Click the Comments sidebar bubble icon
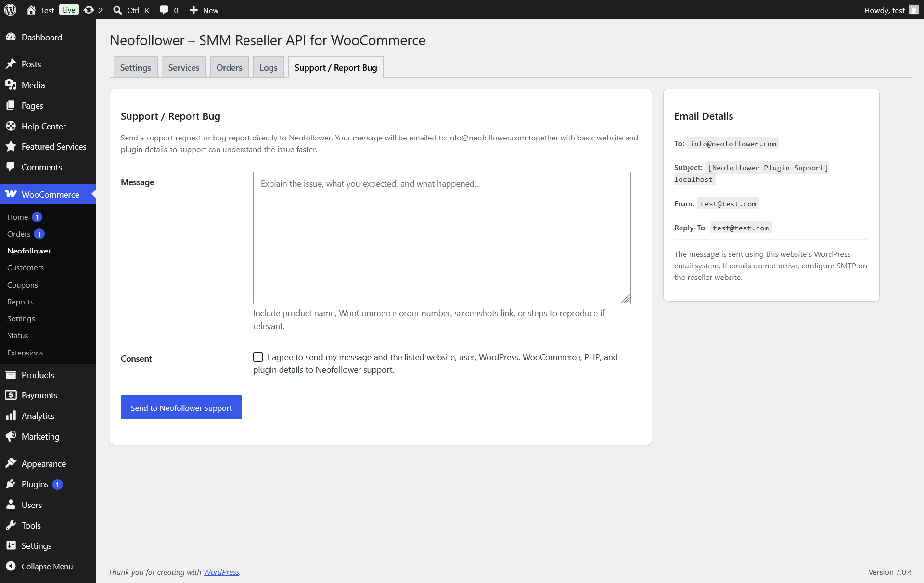 pos(11,167)
